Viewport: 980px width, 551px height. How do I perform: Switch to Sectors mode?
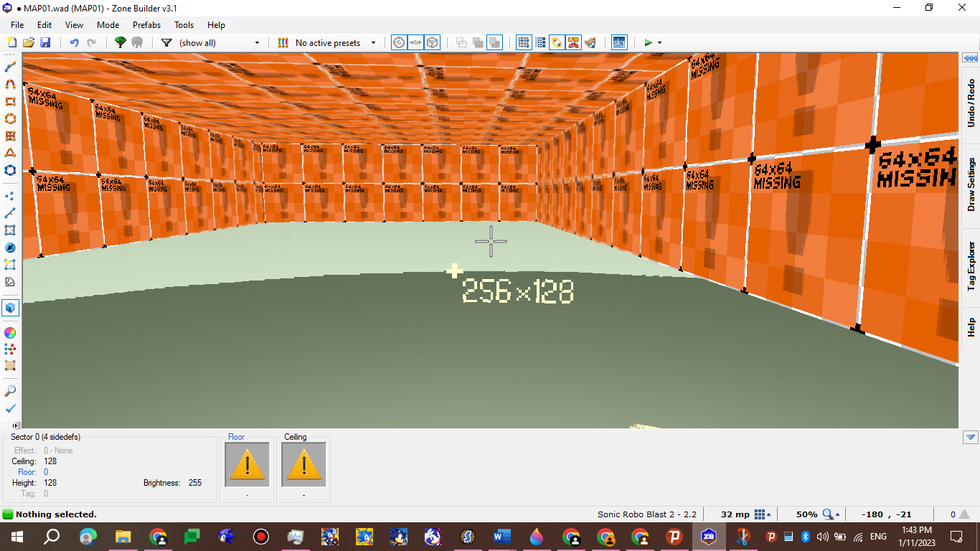pyautogui.click(x=10, y=230)
